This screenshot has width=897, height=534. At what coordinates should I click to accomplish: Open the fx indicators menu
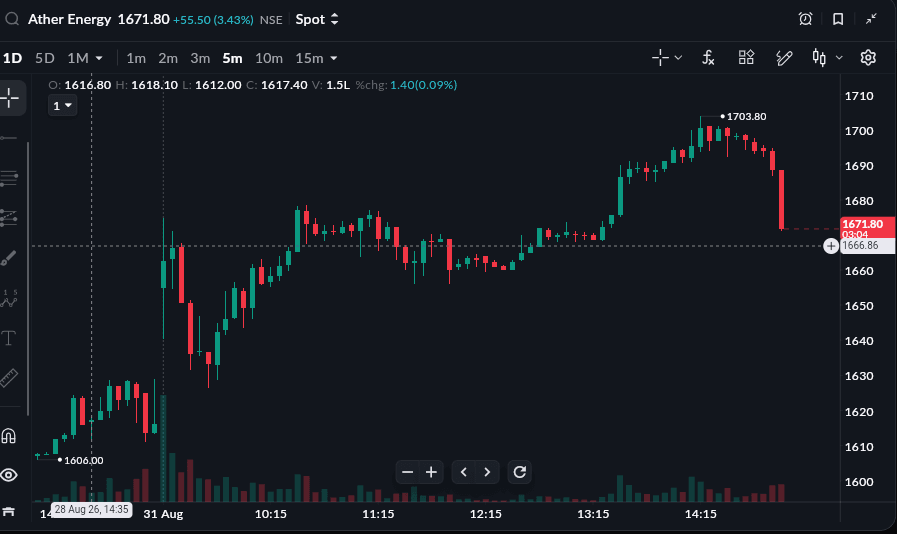708,58
